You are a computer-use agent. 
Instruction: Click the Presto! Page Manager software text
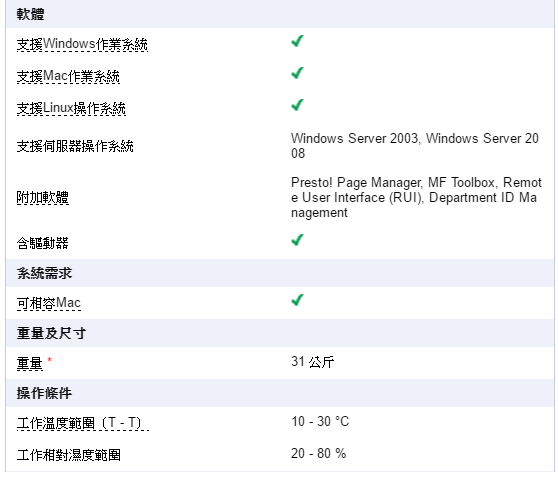(356, 183)
